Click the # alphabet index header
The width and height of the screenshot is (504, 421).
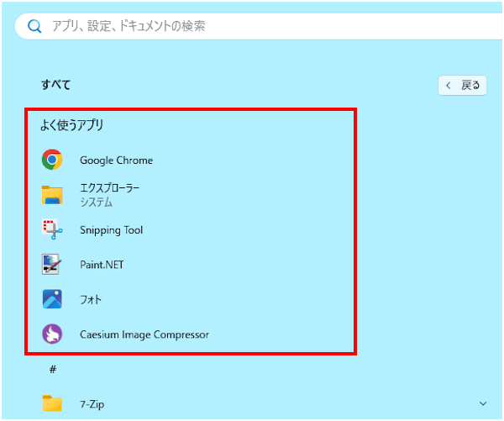(53, 369)
